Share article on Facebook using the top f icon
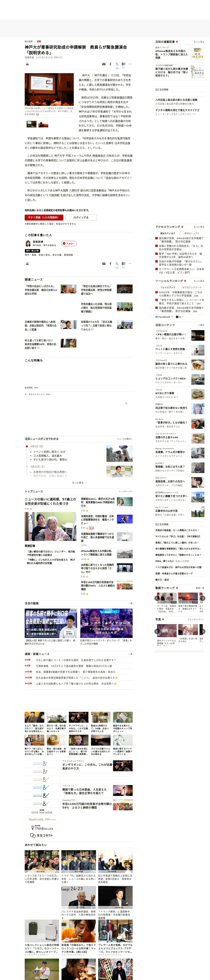Viewport: 210px width, 980px height. tap(111, 64)
